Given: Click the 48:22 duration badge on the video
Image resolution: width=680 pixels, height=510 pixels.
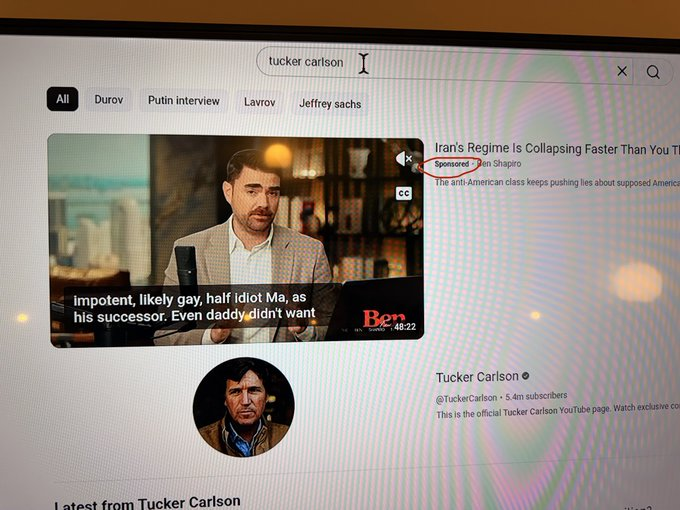Looking at the screenshot, I should (405, 327).
